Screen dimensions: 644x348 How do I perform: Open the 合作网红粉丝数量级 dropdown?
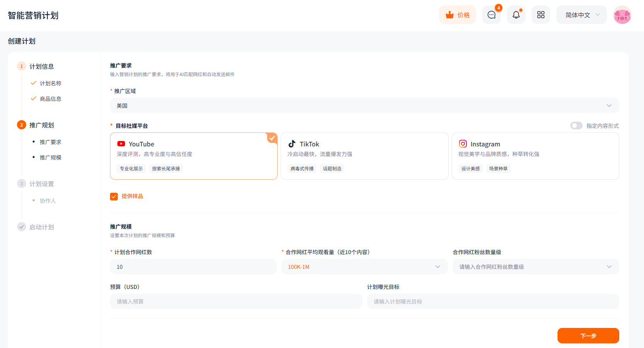click(535, 267)
